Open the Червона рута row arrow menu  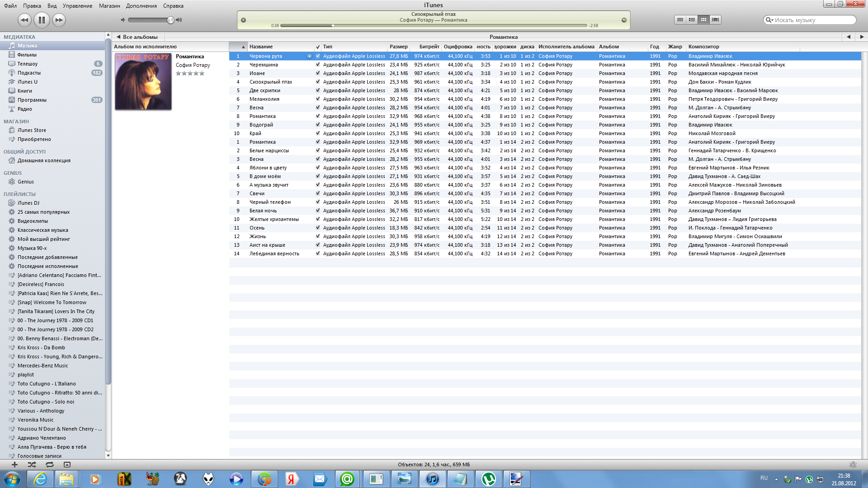tap(309, 56)
